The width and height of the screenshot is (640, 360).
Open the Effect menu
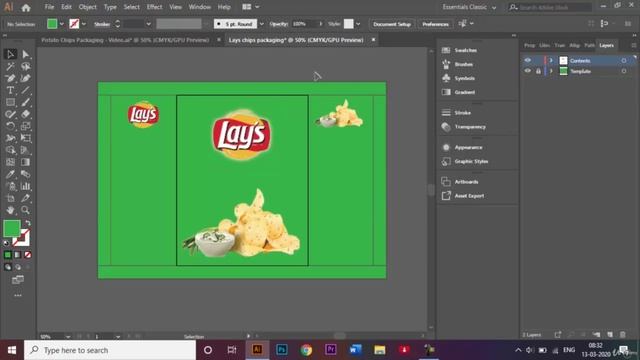click(x=154, y=7)
